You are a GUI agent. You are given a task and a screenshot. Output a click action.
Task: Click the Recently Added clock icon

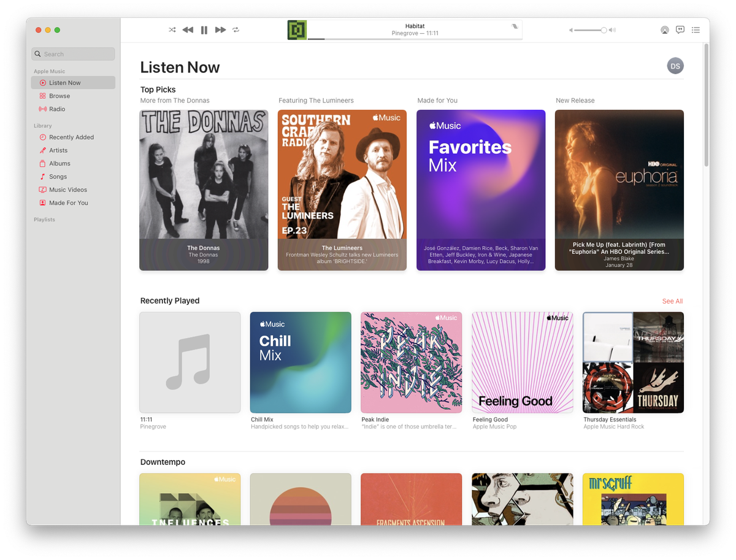pyautogui.click(x=42, y=137)
